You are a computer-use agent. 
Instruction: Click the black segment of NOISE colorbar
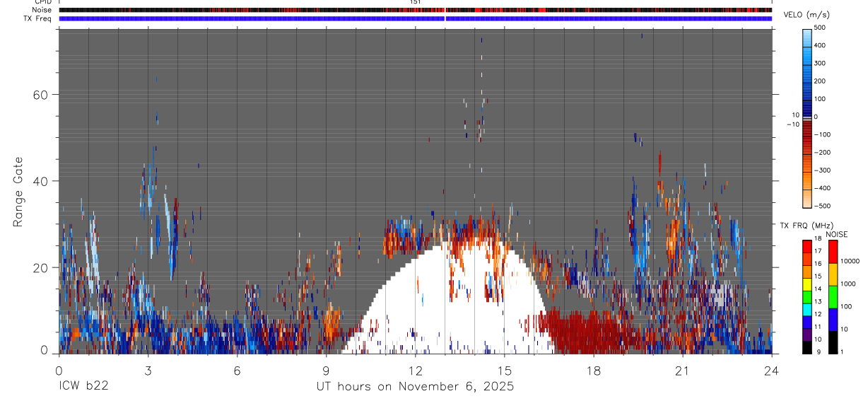(x=833, y=342)
